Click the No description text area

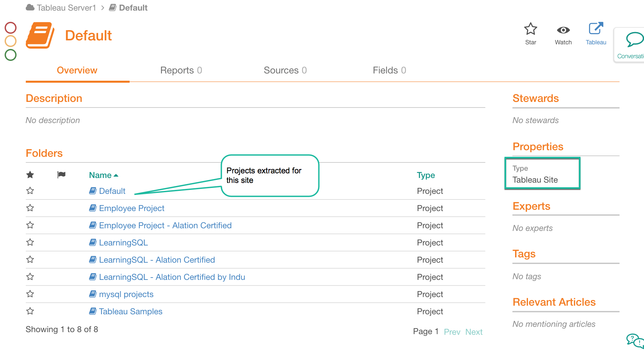[x=53, y=120]
